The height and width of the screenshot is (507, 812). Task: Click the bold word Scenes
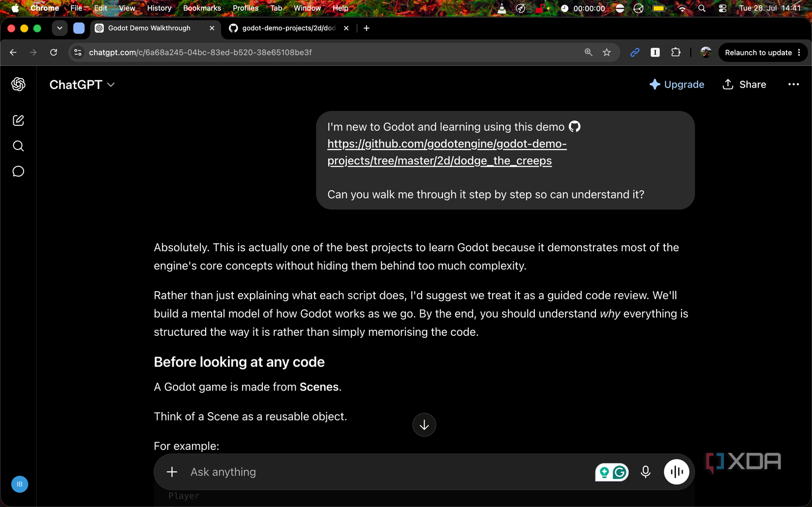(x=319, y=387)
